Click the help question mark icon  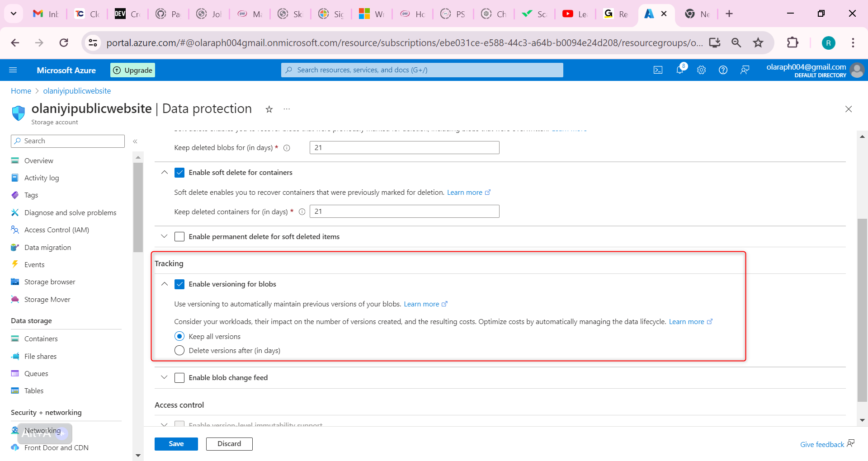[723, 70]
